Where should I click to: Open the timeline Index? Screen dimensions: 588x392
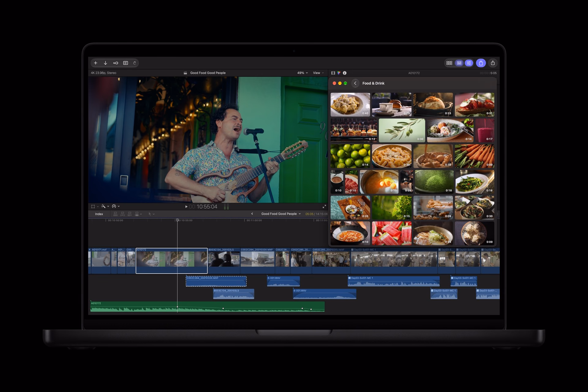99,214
